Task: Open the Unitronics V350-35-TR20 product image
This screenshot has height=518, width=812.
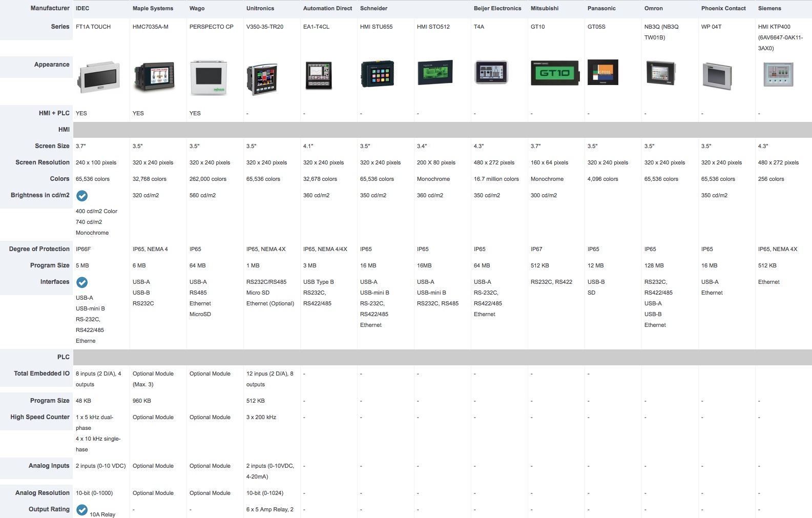Action: pos(262,79)
